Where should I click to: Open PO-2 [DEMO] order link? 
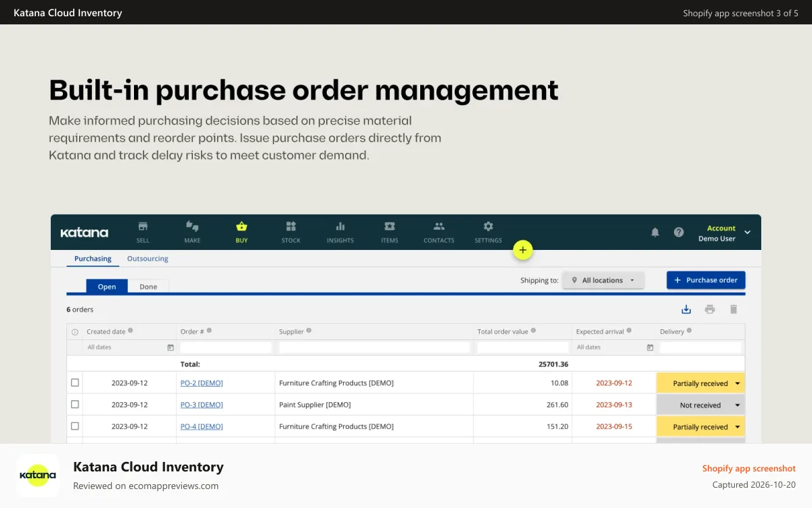[x=202, y=383]
